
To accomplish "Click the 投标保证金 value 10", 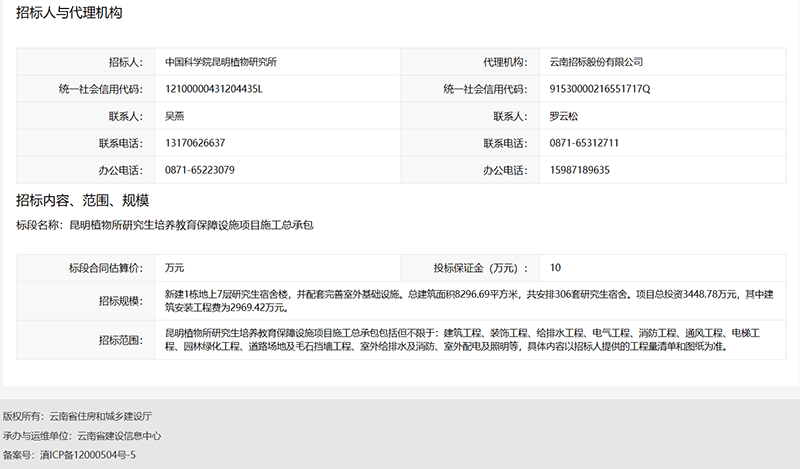I will 555,268.
